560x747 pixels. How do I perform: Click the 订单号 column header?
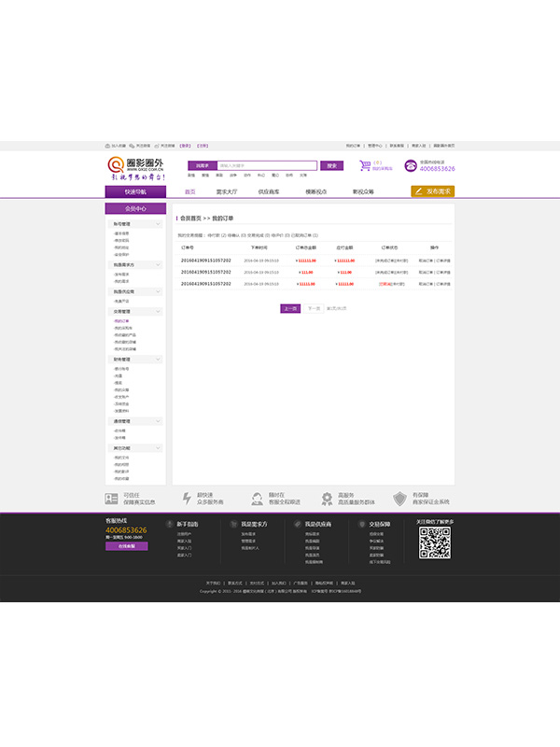coord(188,247)
